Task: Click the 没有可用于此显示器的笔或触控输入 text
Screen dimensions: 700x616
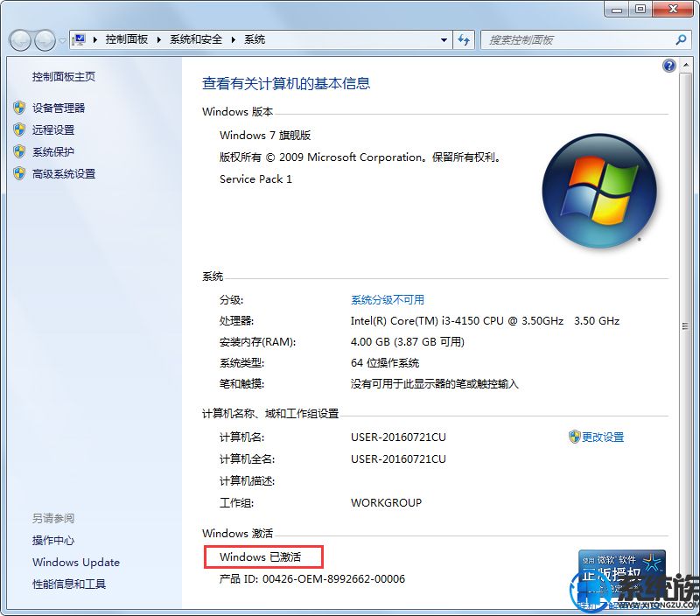Action: pyautogui.click(x=435, y=384)
